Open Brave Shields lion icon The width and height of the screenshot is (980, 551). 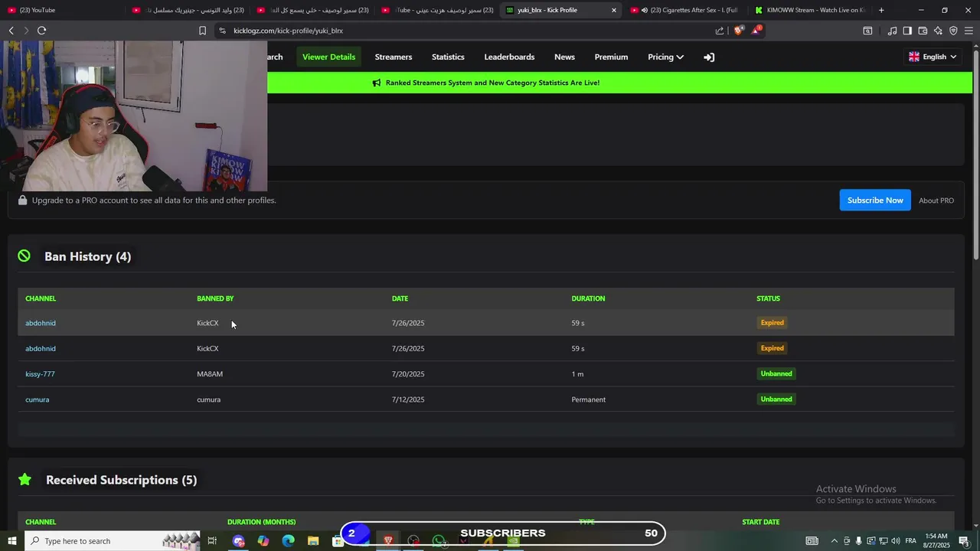738,31
